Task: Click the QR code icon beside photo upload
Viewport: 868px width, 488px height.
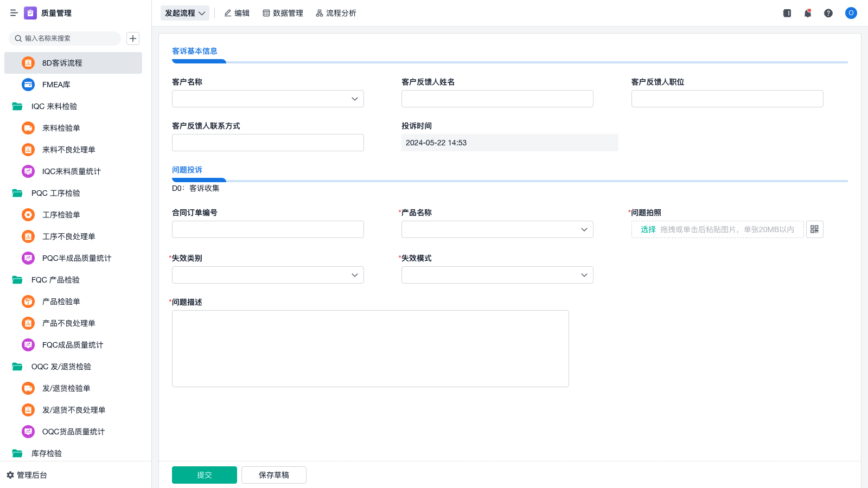Action: coord(815,229)
